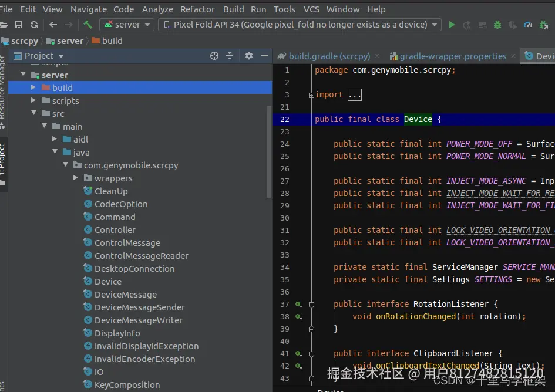Image resolution: width=555 pixels, height=392 pixels.
Task: Click the Project panel vertical scrollbar
Action: click(x=269, y=152)
